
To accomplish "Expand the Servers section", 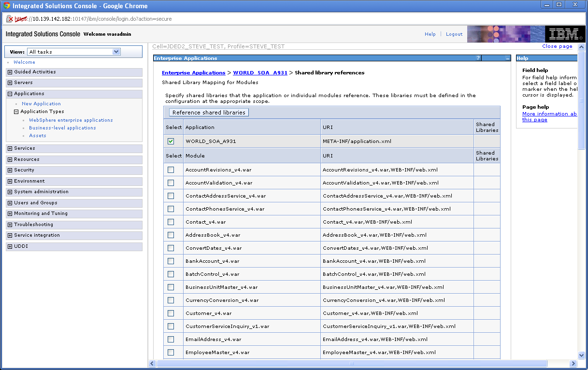I will 10,83.
